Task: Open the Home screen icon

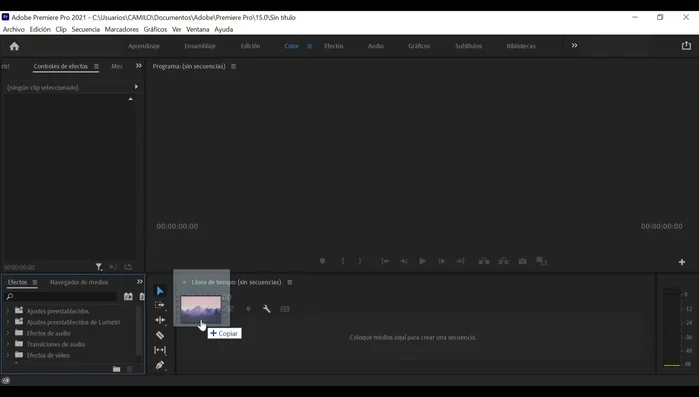Action: coord(14,46)
